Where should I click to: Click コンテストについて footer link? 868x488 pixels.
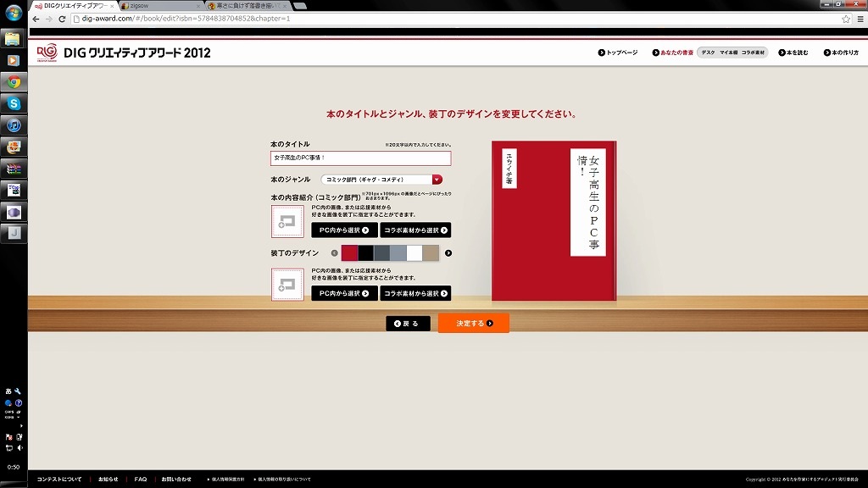click(x=59, y=480)
